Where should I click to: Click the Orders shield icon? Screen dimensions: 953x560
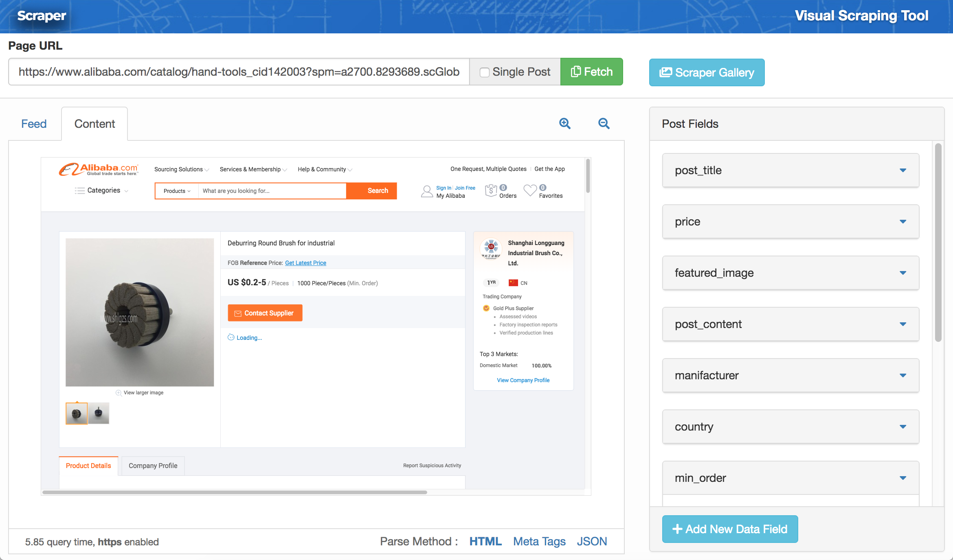491,190
